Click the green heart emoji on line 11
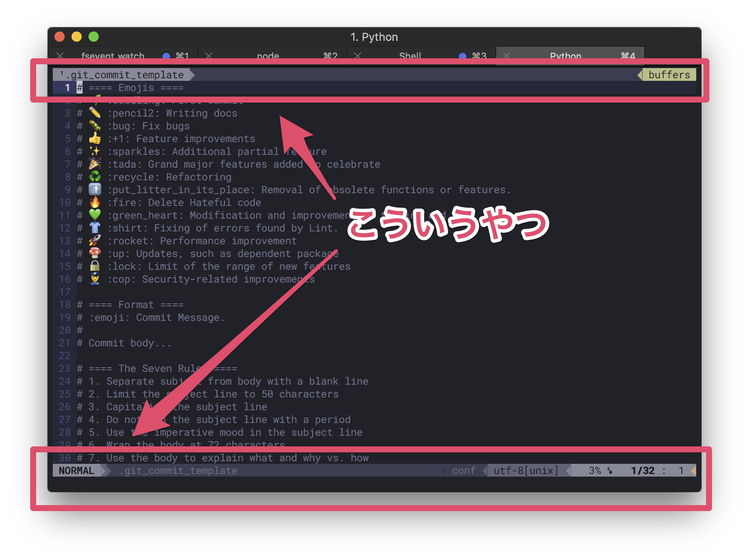This screenshot has height=560, width=749. 95,215
